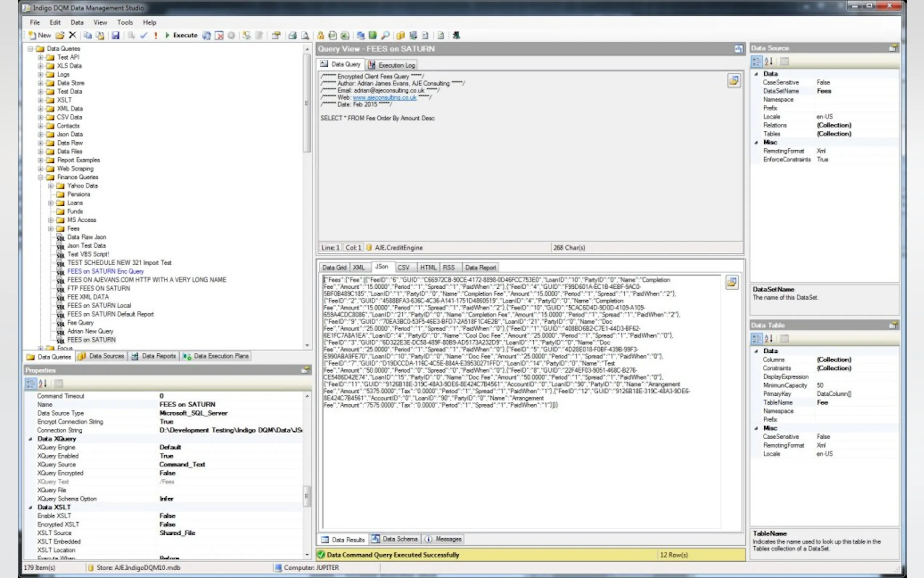Viewport: 924px width, 578px height.
Task: Expand the Fees folder in tree
Action: (x=51, y=229)
